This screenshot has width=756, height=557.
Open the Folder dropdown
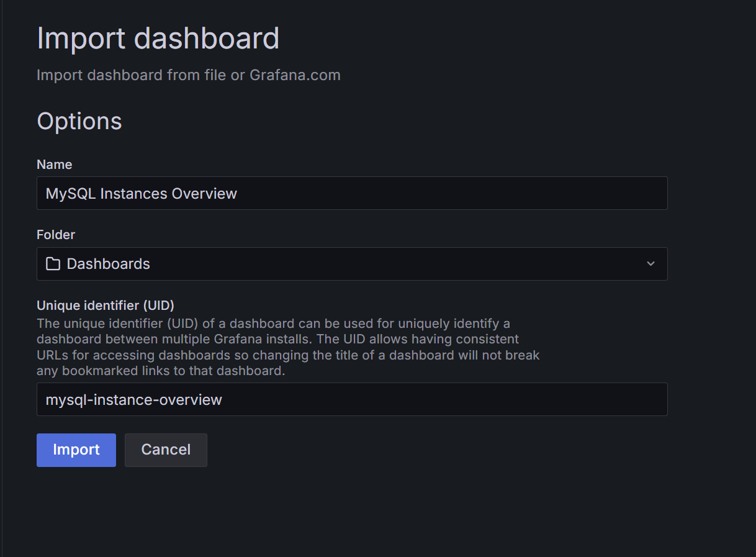[352, 264]
